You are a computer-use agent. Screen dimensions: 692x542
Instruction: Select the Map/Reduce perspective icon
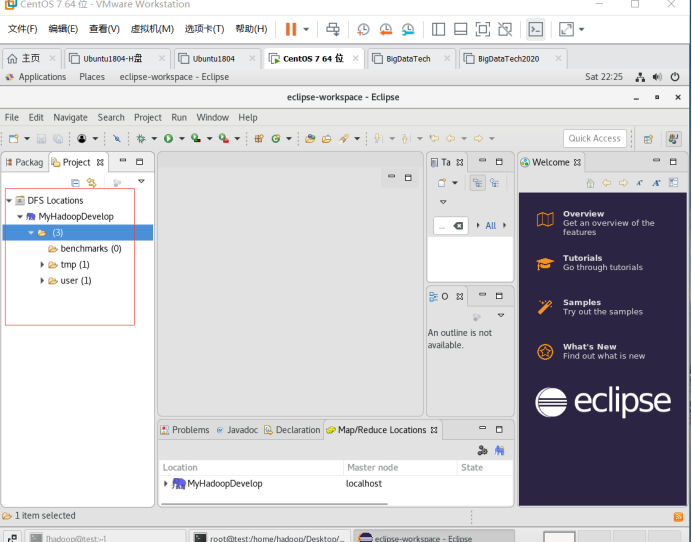(x=673, y=139)
